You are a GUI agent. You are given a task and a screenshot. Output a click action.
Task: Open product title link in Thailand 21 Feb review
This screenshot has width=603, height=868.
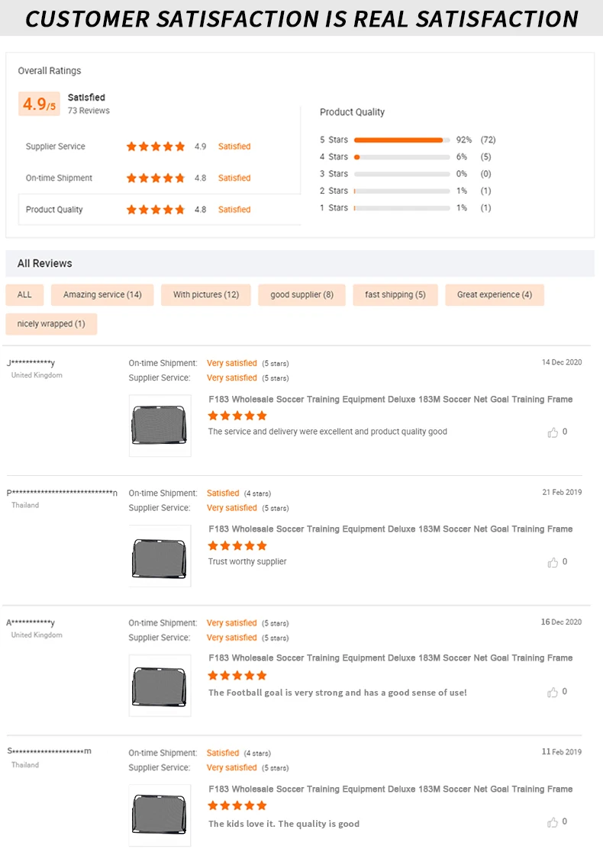390,529
